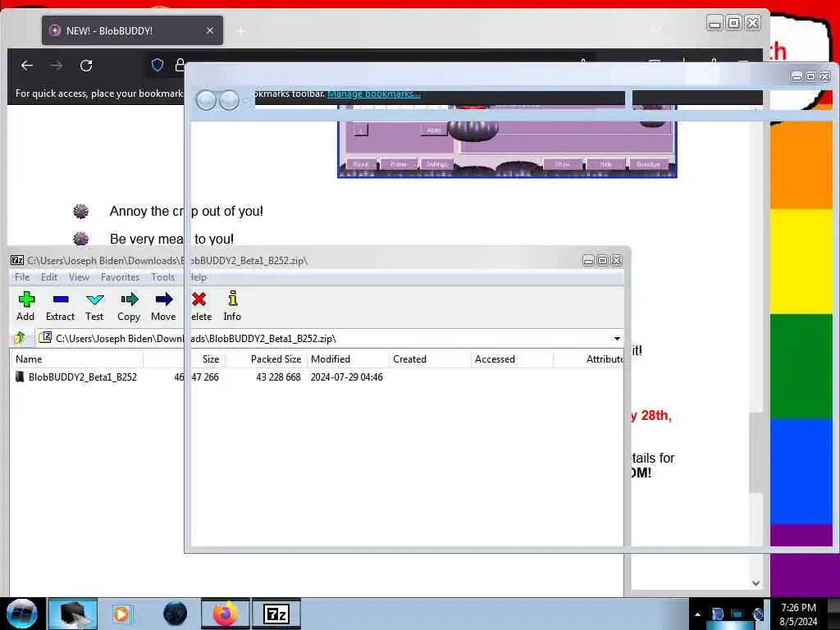Go up one folder level in 7-Zip

point(21,338)
